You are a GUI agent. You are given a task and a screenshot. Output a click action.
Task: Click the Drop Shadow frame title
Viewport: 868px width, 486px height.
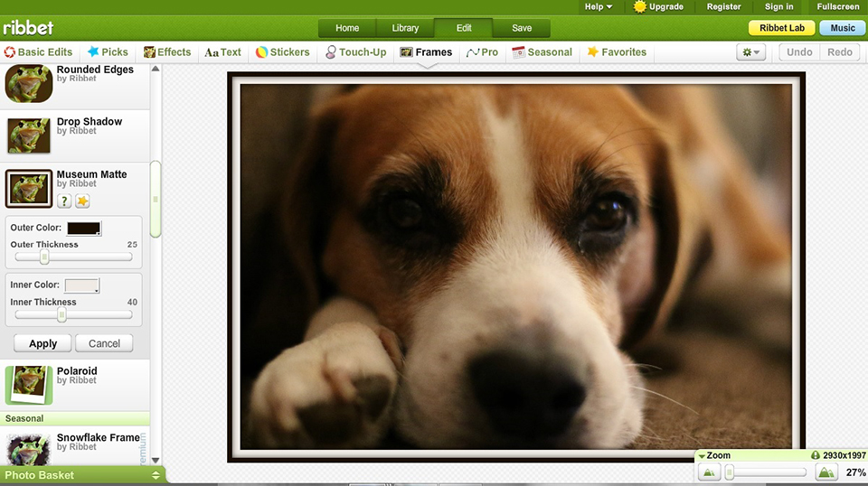tap(90, 122)
